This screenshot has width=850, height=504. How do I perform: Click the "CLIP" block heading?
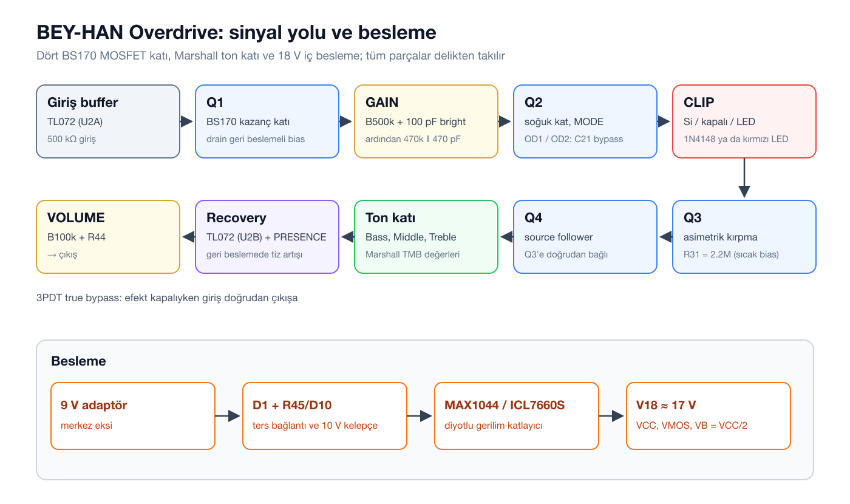click(x=699, y=102)
